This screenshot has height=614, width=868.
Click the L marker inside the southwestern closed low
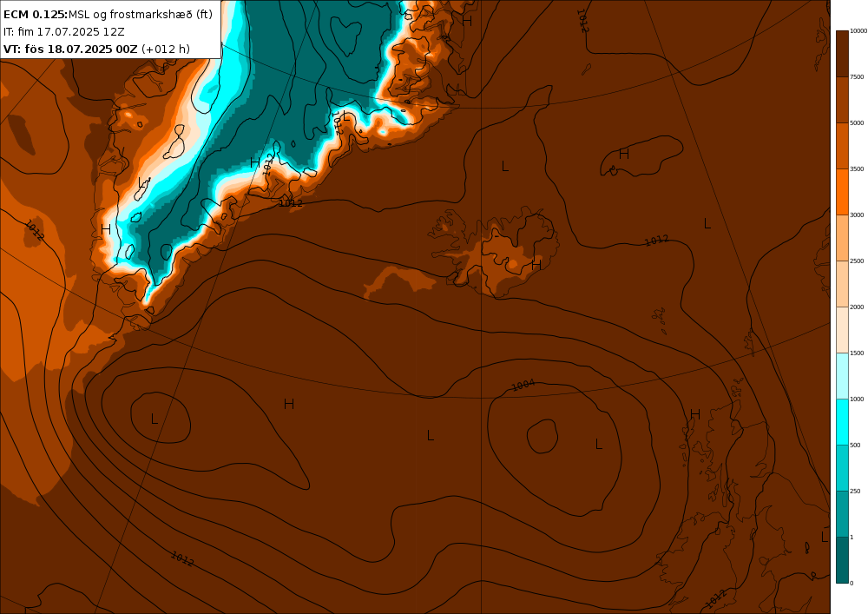[155, 419]
